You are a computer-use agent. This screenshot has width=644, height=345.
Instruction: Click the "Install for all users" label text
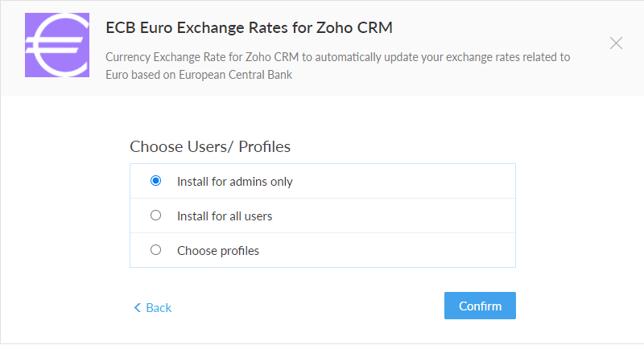225,216
